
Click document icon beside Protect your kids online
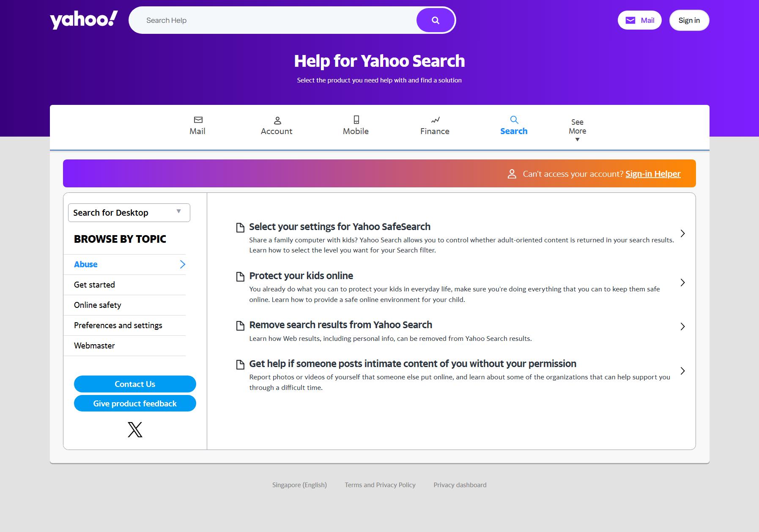coord(240,277)
